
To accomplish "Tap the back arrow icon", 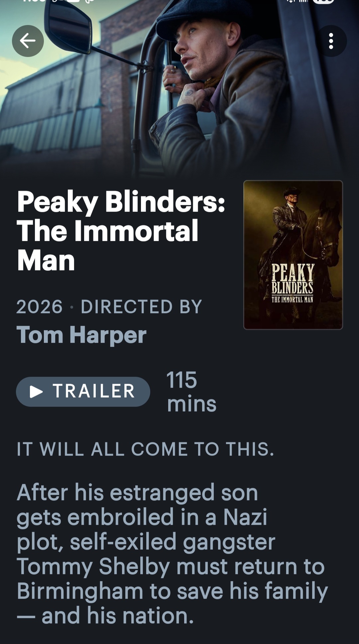I will click(28, 41).
